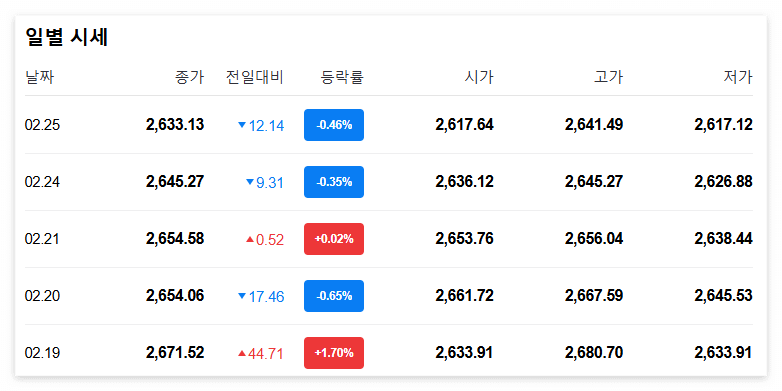This screenshot has height=391, width=782.
Task: Click low price 2,617.12
Action: (724, 125)
